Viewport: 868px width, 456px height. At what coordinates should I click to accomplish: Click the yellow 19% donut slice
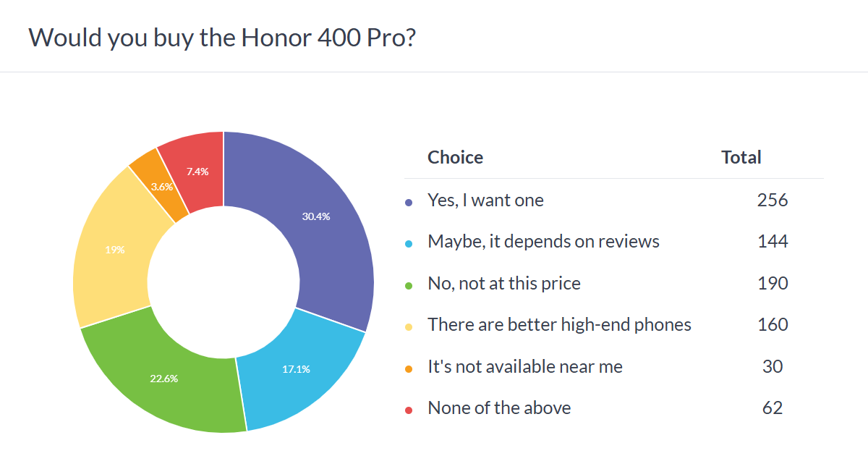click(x=116, y=250)
